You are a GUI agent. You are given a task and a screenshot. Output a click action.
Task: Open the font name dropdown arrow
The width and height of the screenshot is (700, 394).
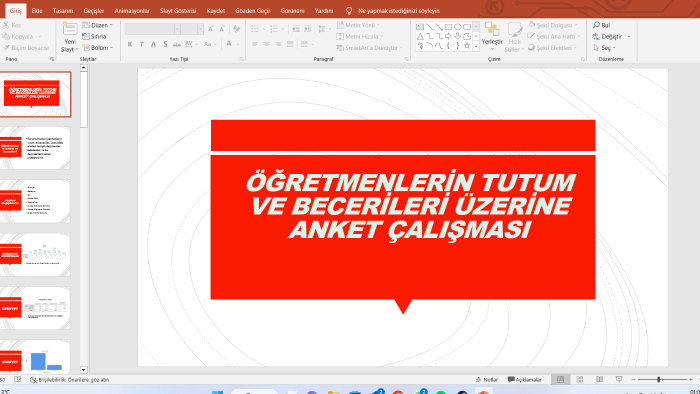coord(177,29)
